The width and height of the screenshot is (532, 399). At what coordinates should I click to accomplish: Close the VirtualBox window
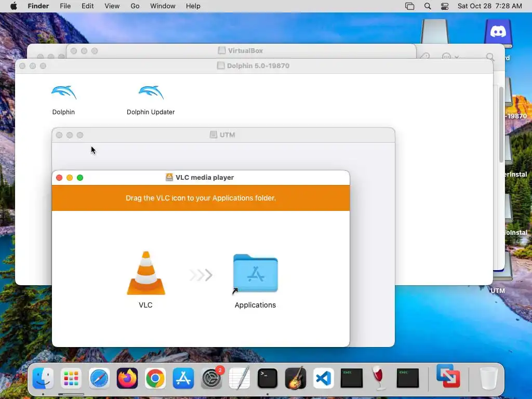[74, 51]
